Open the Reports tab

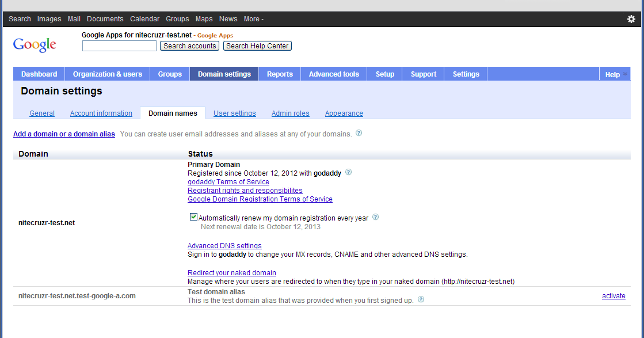click(x=280, y=74)
